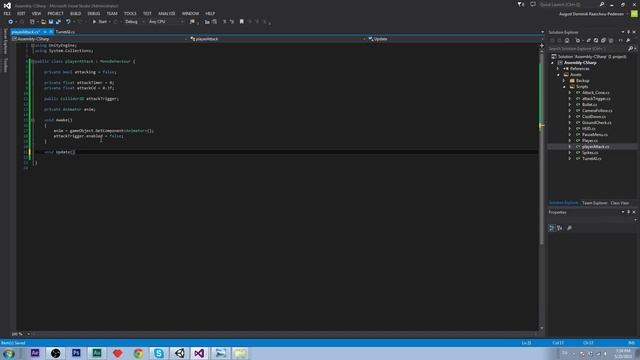Click the Save toolbar icon
This screenshot has height=360, width=640.
click(51, 22)
